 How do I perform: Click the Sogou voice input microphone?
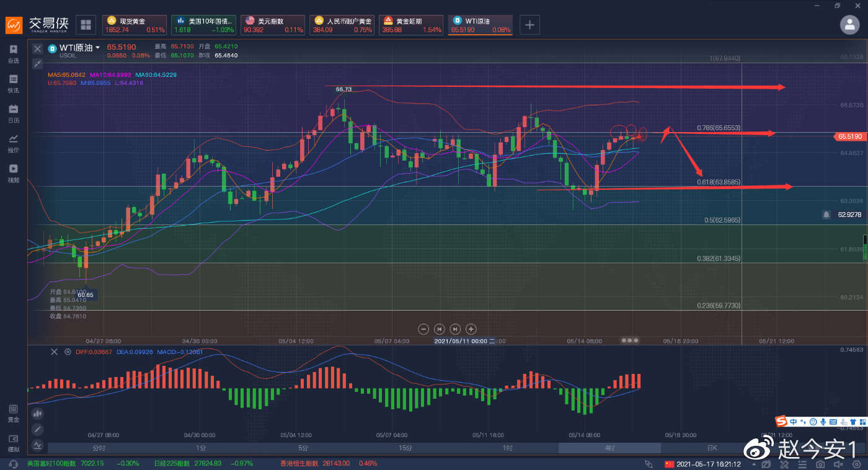click(823, 422)
